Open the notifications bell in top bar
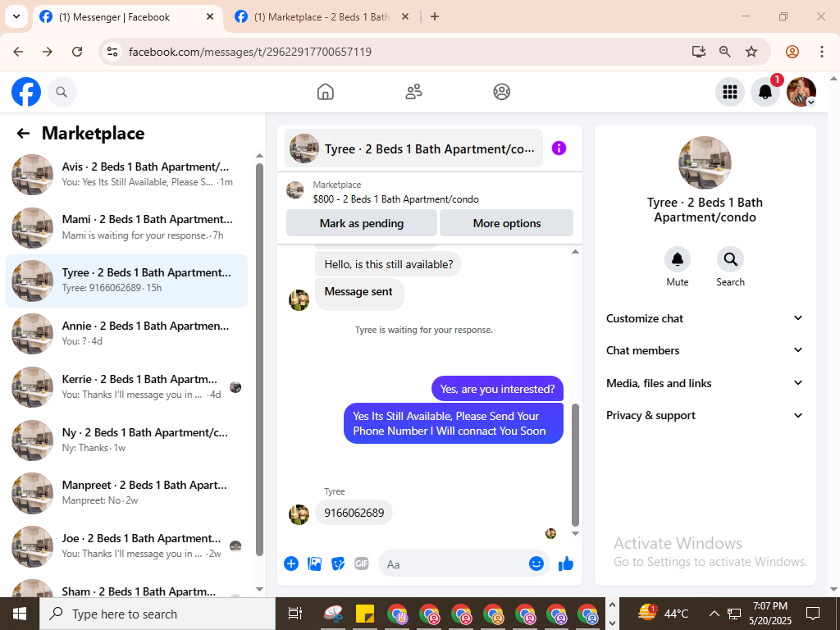 pyautogui.click(x=765, y=92)
